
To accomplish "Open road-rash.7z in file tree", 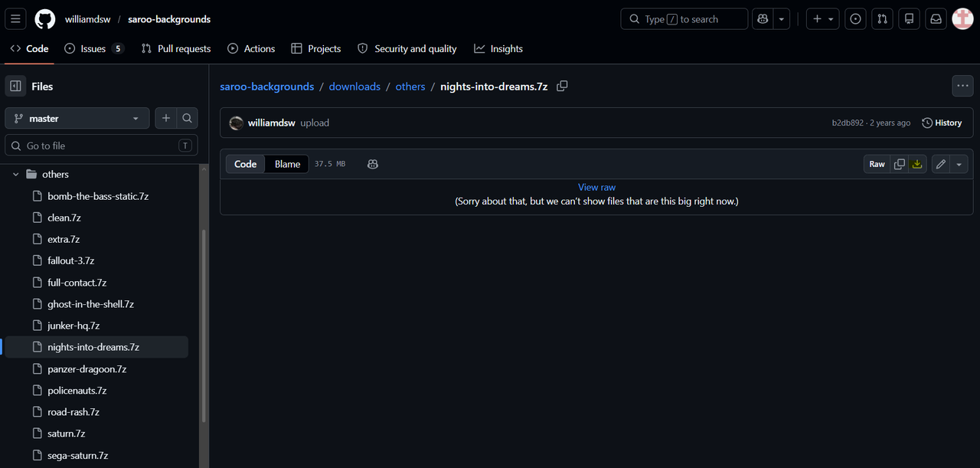I will (x=73, y=411).
